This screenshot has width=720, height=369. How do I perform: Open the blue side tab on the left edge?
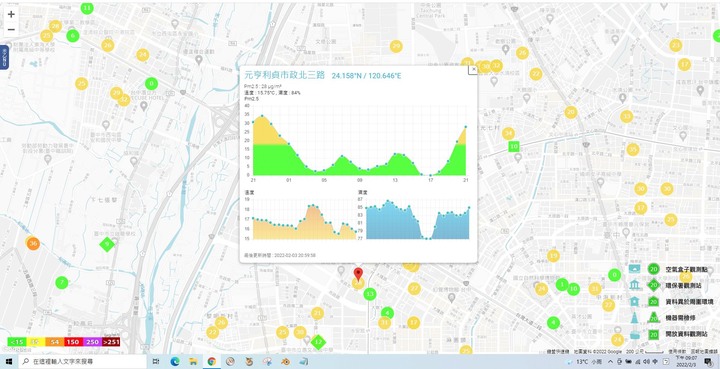(x=4, y=57)
